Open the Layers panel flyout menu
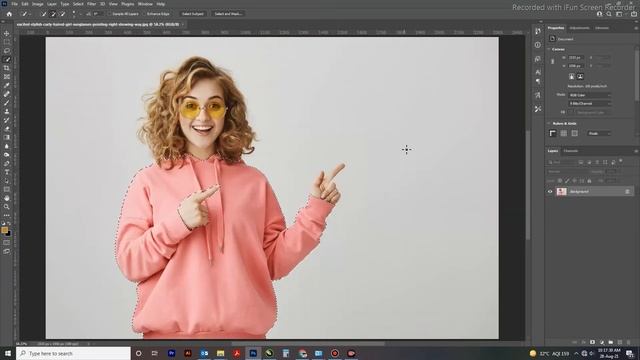Image resolution: width=640 pixels, height=360 pixels. coord(636,151)
